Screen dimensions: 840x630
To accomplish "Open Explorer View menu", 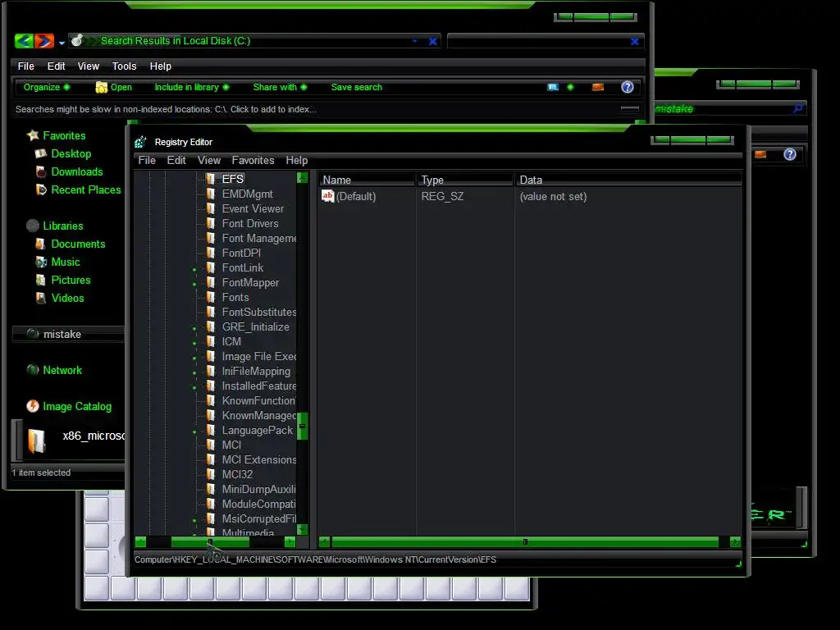I will pyautogui.click(x=89, y=66).
